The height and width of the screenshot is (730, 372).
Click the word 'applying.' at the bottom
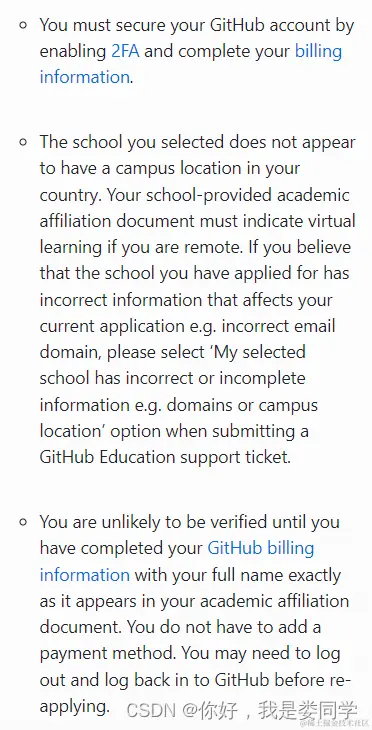click(74, 707)
